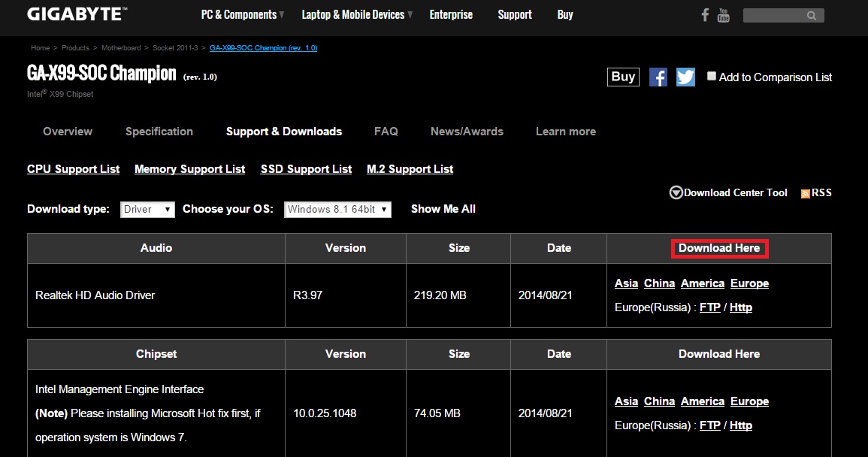Open the News/Awards tab

(x=467, y=132)
